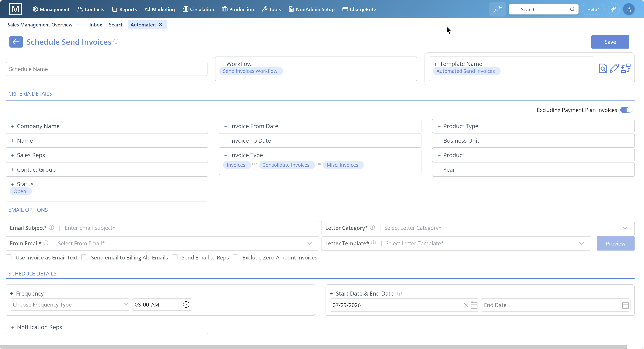The width and height of the screenshot is (644, 349).
Task: Click the From Email info icon
Action: tap(46, 243)
